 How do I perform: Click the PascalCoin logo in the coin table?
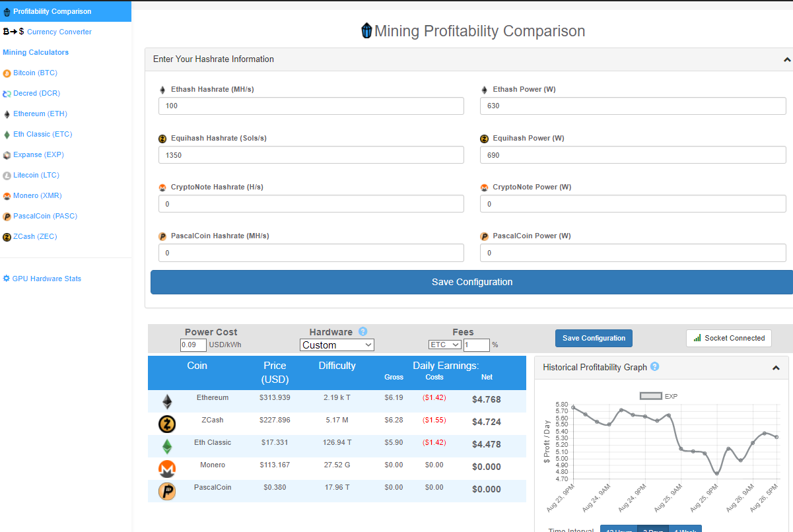(167, 491)
